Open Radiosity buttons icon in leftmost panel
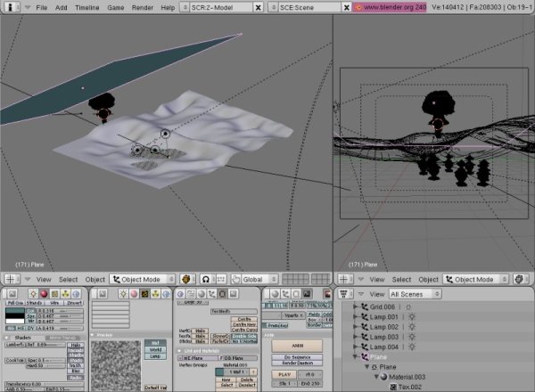The image size is (535, 392). tap(65, 293)
